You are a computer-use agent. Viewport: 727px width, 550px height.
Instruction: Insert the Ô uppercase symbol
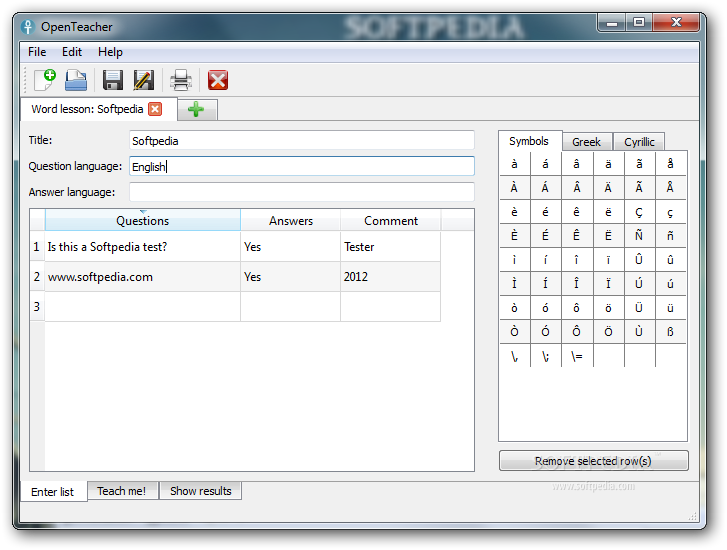(576, 332)
